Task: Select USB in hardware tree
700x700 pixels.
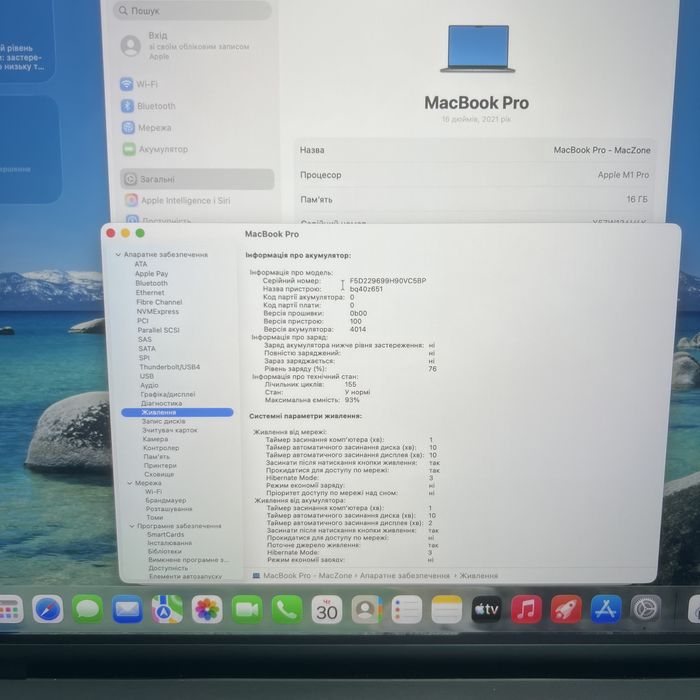Action: coord(147,376)
